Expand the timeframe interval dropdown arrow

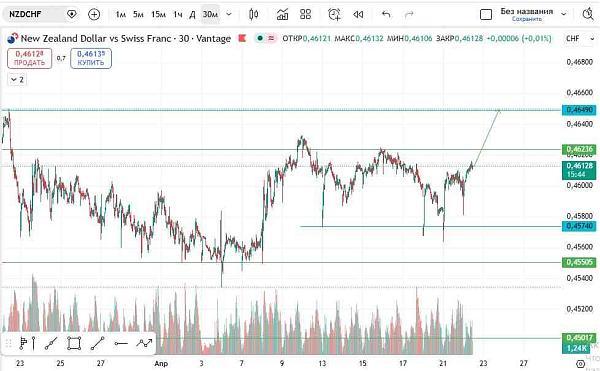tap(229, 15)
